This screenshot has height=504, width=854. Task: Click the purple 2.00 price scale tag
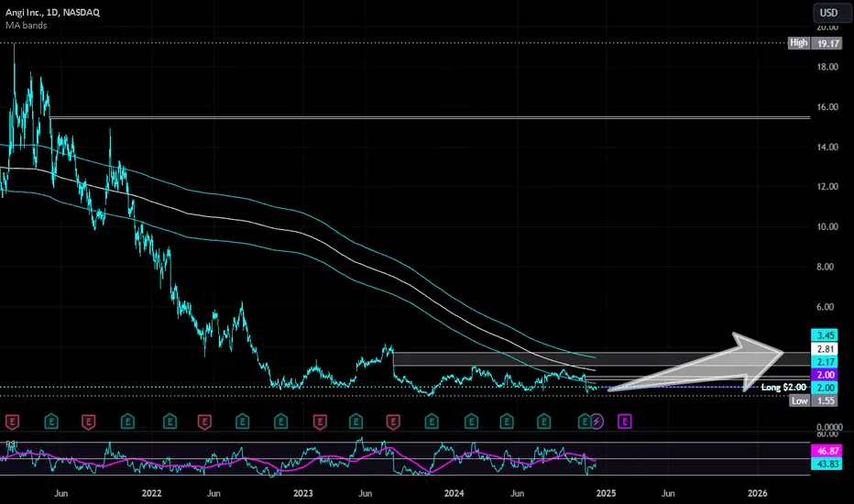click(825, 374)
